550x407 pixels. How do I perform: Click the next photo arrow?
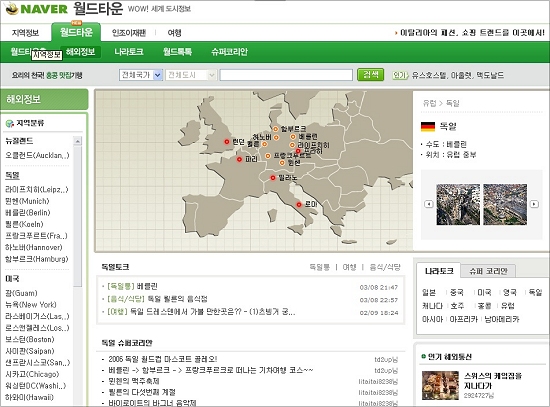[534, 204]
